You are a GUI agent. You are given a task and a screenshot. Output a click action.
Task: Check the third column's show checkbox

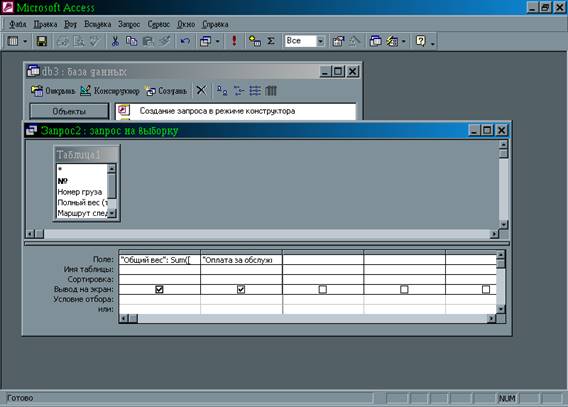pos(322,289)
